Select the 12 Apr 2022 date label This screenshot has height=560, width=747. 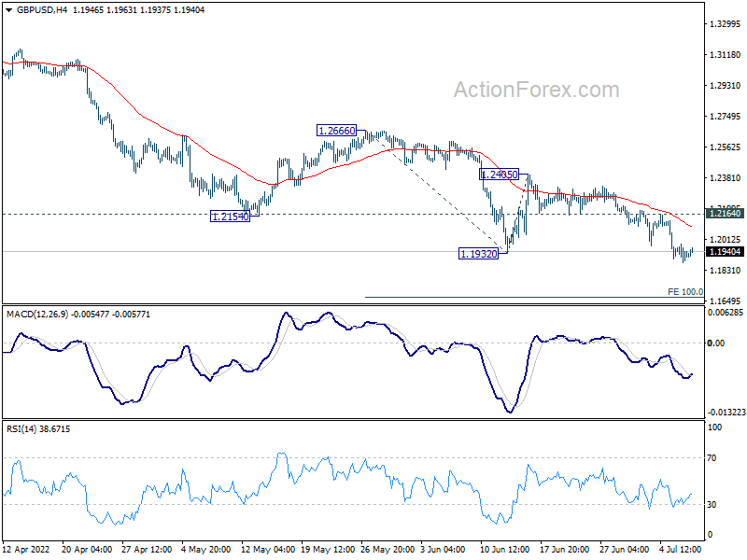tap(26, 549)
